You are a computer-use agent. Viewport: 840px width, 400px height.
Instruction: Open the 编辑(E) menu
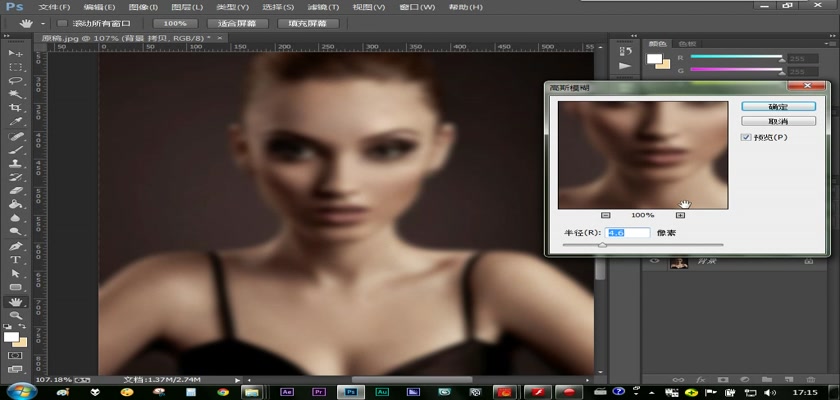99,7
